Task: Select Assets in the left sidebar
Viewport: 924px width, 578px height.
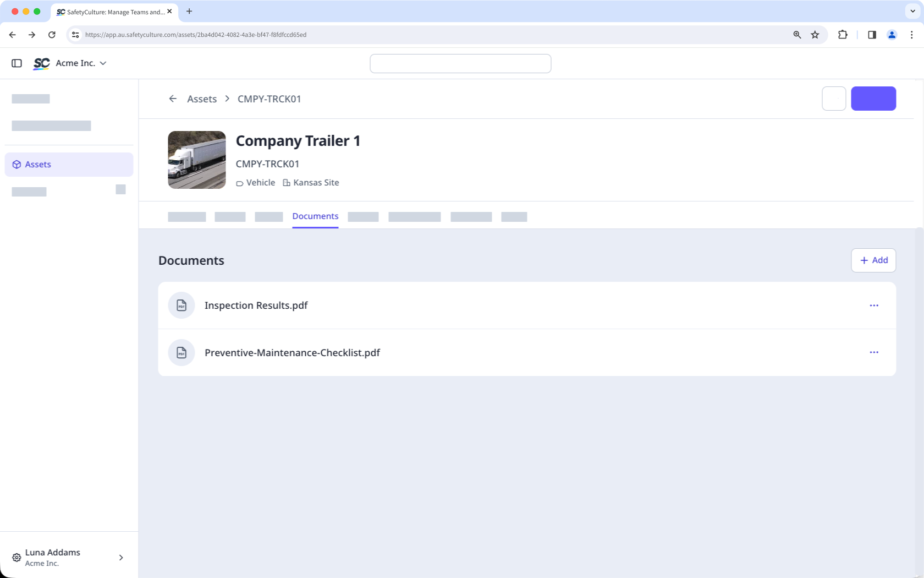Action: 69,165
